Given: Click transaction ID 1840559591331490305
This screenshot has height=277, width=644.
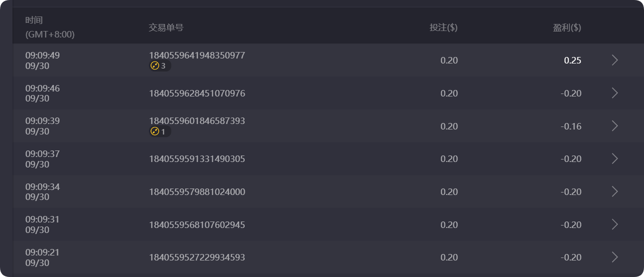Looking at the screenshot, I should tap(197, 159).
